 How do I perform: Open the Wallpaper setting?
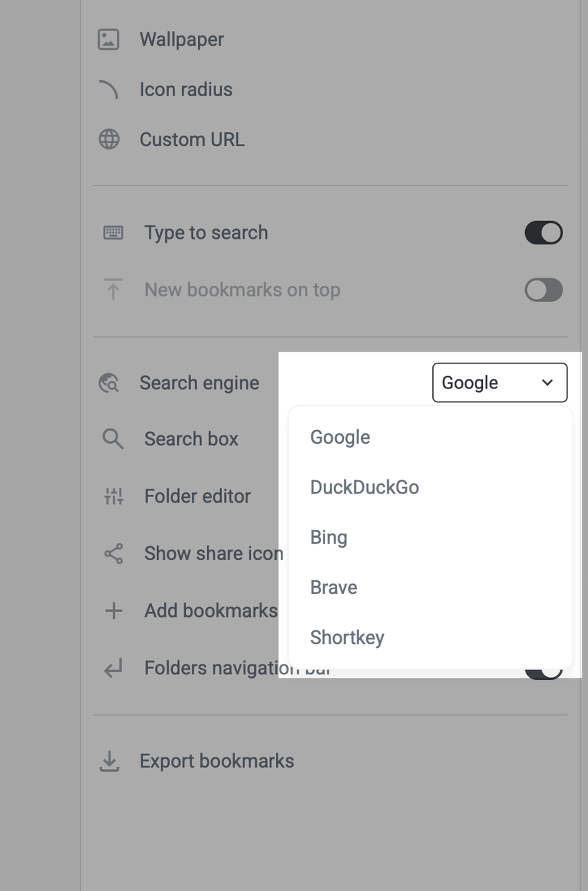coord(182,39)
